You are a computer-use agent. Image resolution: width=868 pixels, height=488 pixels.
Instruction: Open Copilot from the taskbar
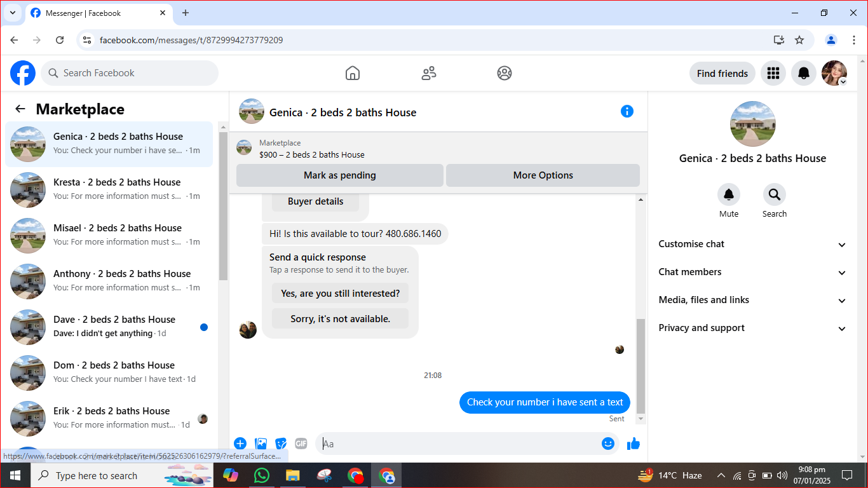click(x=231, y=475)
